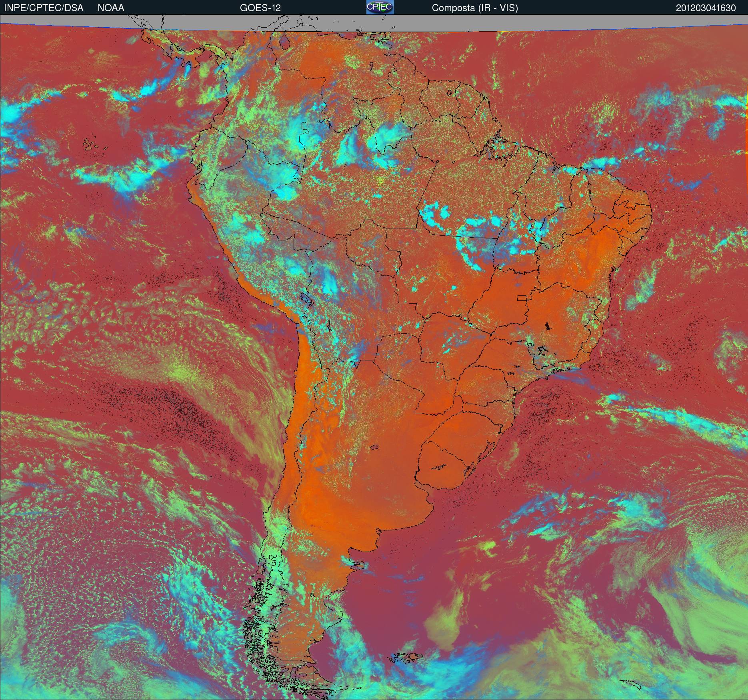Click the INPE/CPTEC/DSA header text
This screenshot has width=748, height=700.
tap(44, 8)
